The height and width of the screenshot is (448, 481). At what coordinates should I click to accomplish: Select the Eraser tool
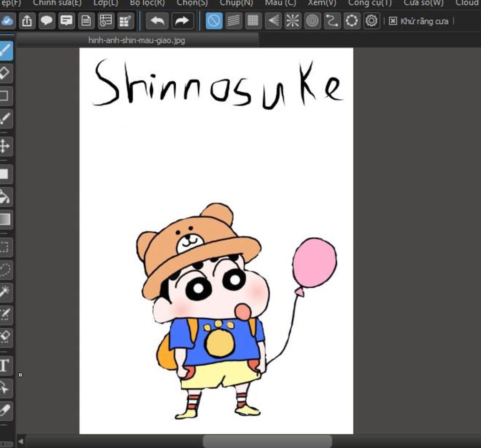tap(6, 73)
